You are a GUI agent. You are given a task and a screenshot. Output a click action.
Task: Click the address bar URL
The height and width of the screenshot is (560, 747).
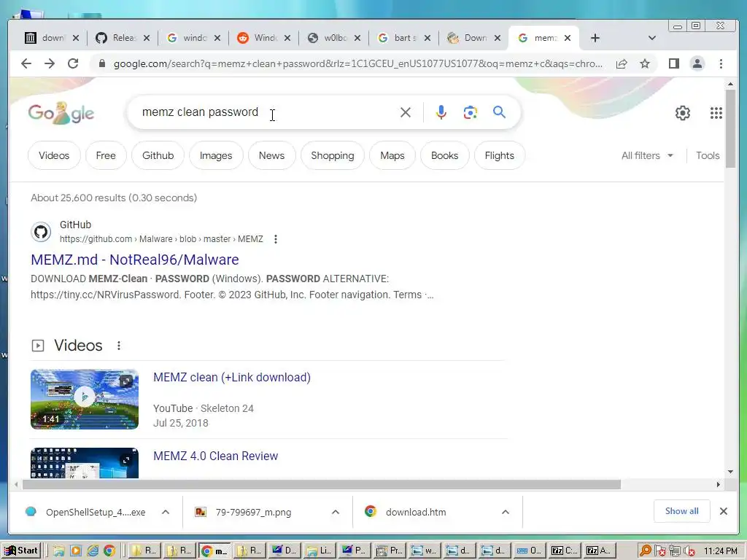point(357,64)
